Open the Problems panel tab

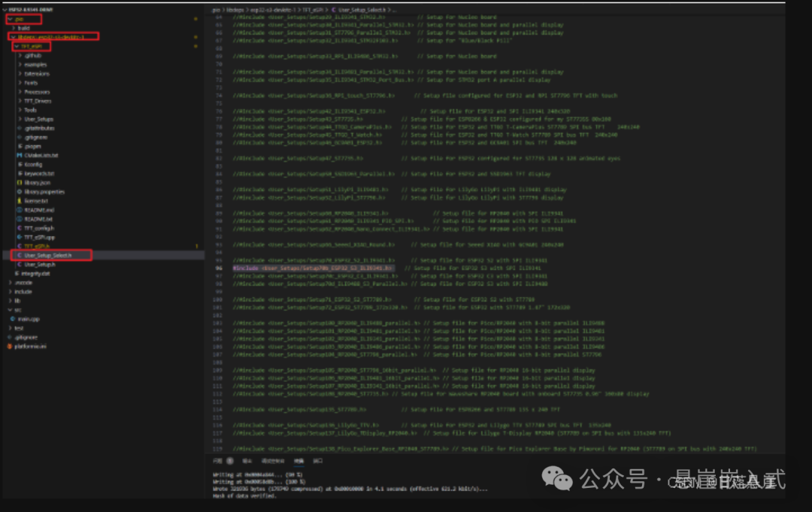pos(216,459)
